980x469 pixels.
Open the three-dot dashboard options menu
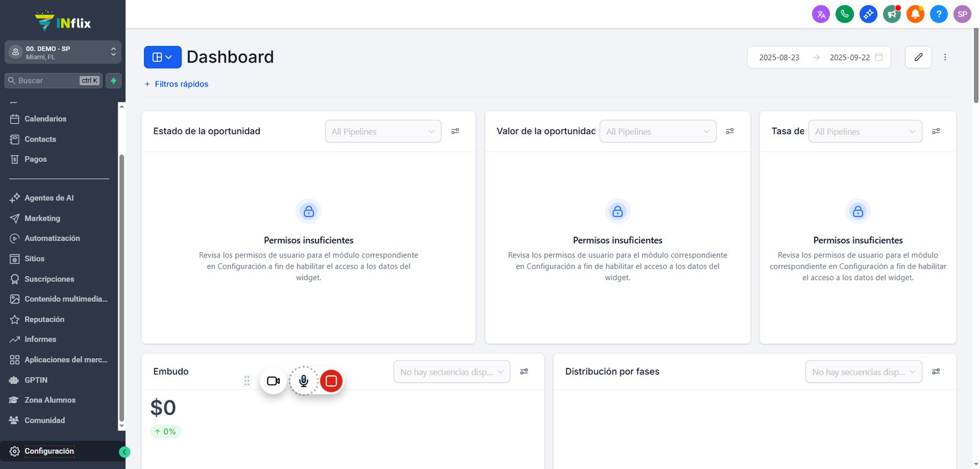[x=945, y=57]
